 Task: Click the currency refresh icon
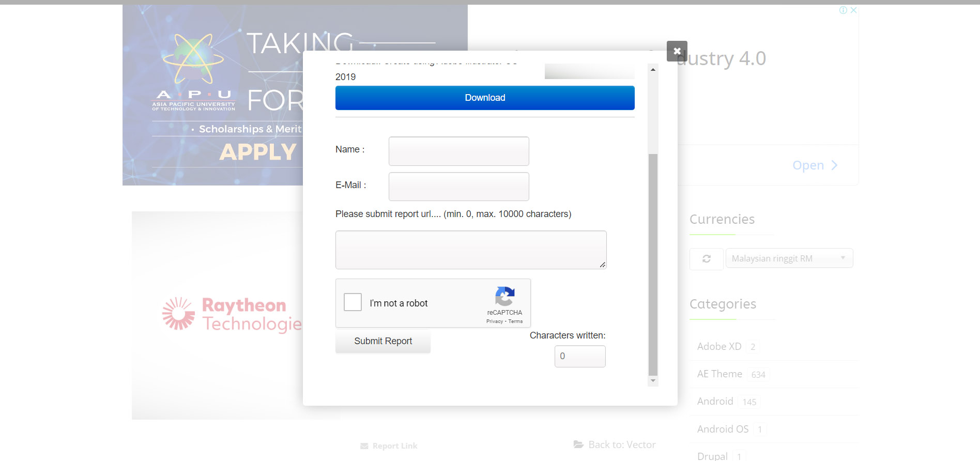[x=706, y=258]
